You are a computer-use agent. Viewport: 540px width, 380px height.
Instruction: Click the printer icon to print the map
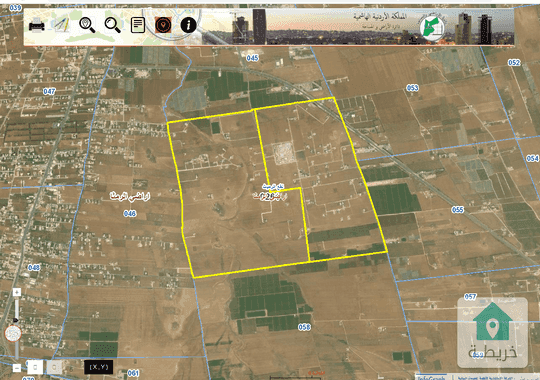click(x=37, y=25)
